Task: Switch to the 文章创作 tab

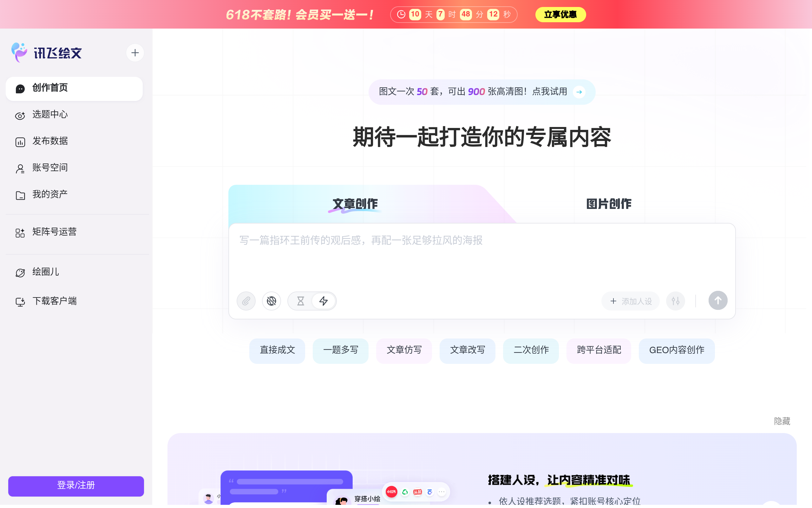Action: pyautogui.click(x=355, y=204)
